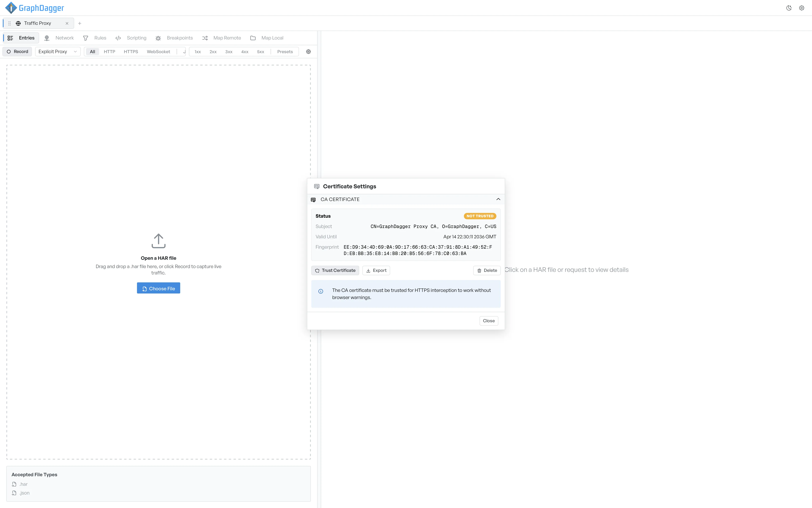812x508 pixels.
Task: Click the Status label in certificate card
Action: [323, 216]
